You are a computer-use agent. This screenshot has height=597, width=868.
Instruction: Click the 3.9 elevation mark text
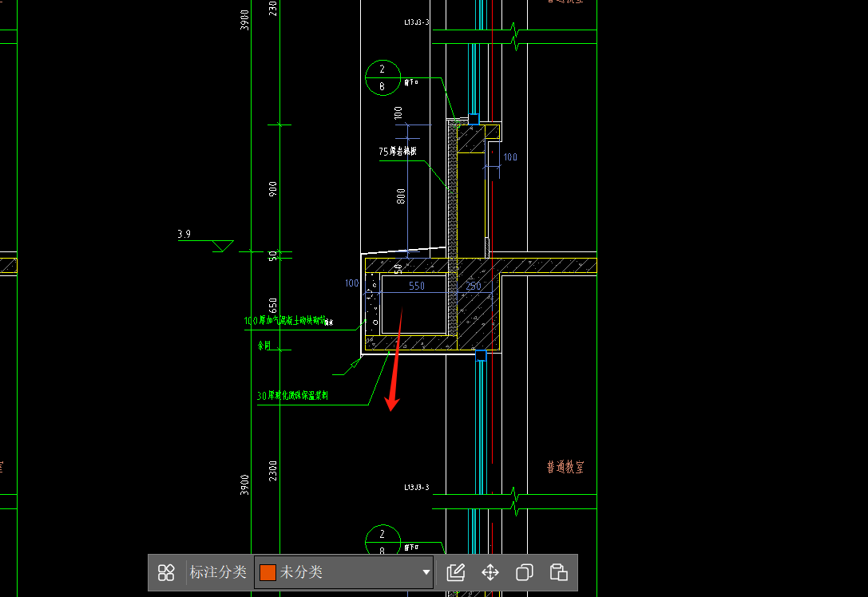point(184,234)
